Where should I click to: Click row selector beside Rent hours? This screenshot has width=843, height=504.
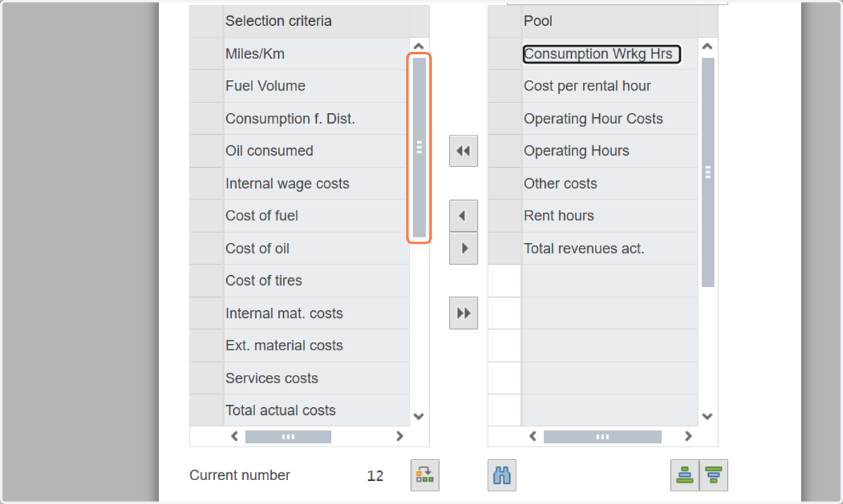click(x=504, y=216)
